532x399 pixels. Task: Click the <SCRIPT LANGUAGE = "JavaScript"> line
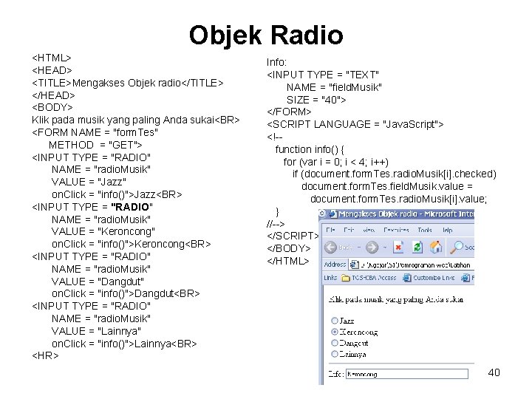pos(355,125)
